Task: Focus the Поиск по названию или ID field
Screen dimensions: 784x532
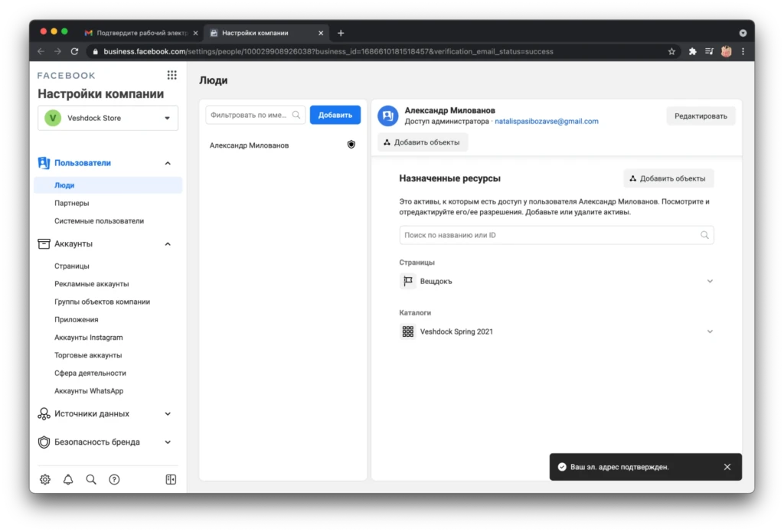Action: [557, 235]
